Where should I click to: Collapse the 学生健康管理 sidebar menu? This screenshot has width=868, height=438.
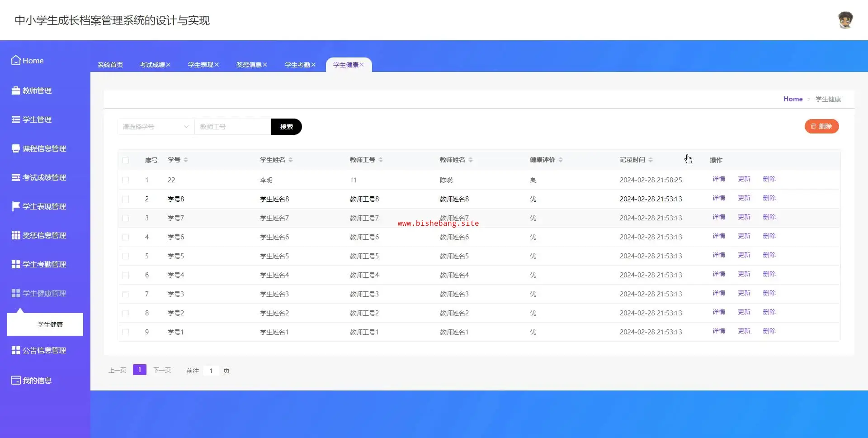(44, 293)
